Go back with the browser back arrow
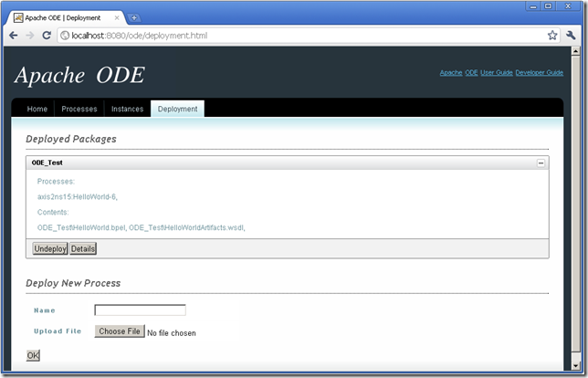Screen dimensions: 588x378 pos(13,36)
